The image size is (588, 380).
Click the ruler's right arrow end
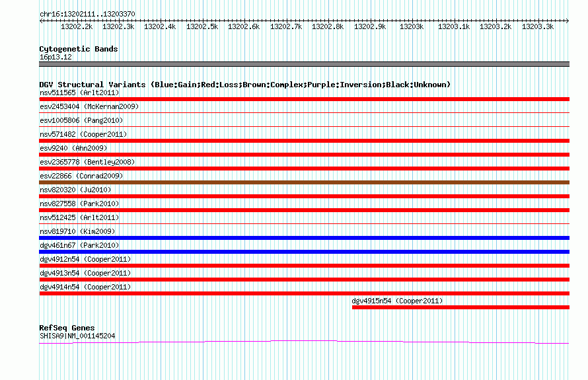(568, 20)
